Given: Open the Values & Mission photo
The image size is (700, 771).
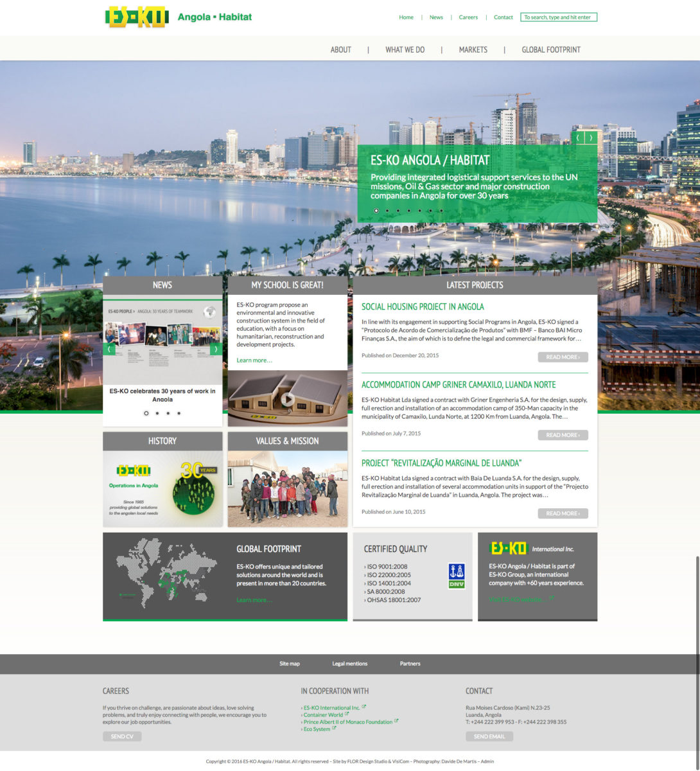Looking at the screenshot, I should (x=288, y=489).
